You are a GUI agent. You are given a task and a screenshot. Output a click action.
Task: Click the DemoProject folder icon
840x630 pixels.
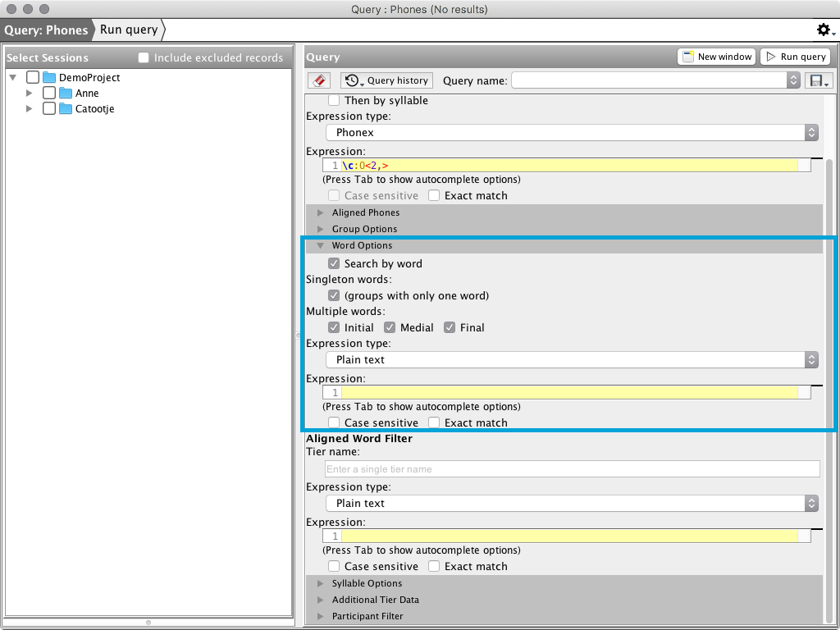coord(49,78)
